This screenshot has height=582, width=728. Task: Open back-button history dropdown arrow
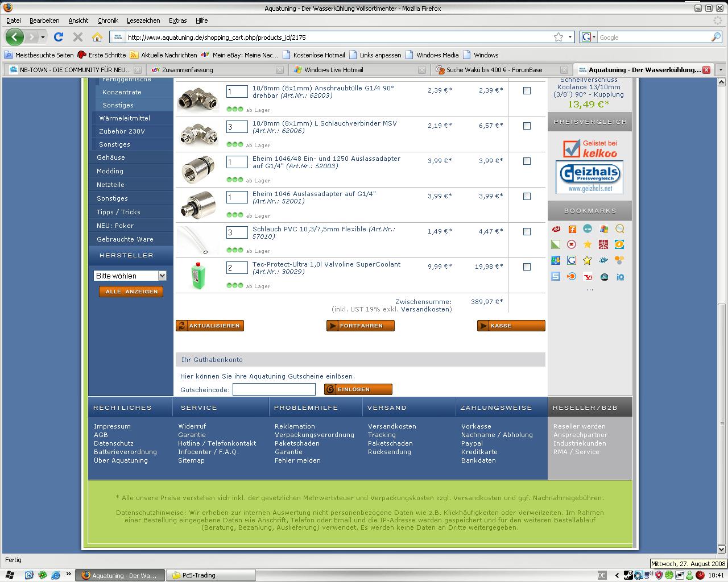43,38
